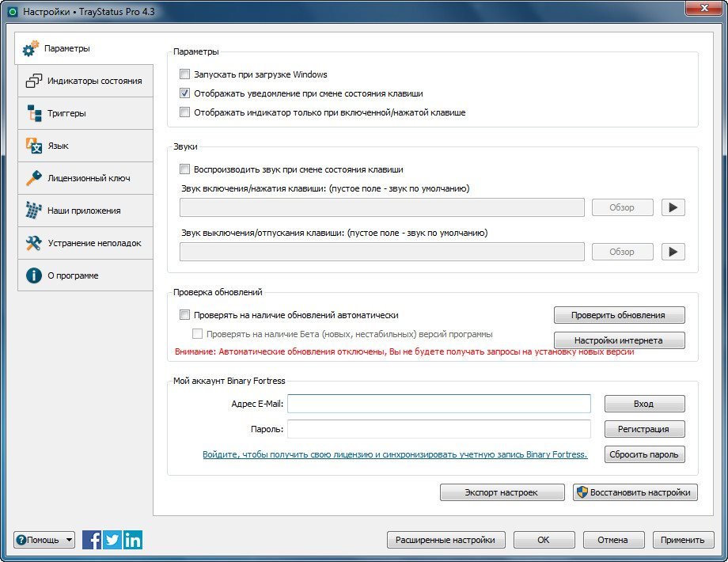Click Обзор for key-off sound
Image resolution: width=728 pixels, height=562 pixels.
point(622,252)
